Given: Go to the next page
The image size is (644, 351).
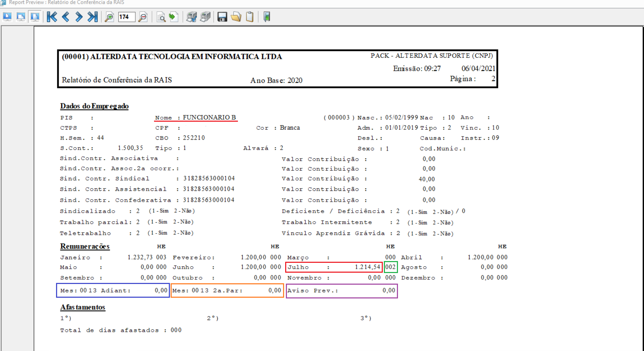Looking at the screenshot, I should pyautogui.click(x=79, y=17).
